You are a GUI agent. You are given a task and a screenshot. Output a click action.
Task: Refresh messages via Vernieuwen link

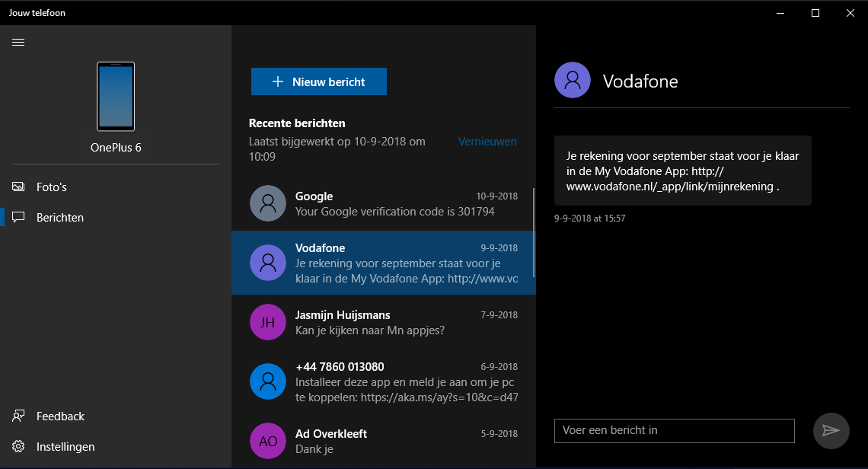[x=487, y=141]
